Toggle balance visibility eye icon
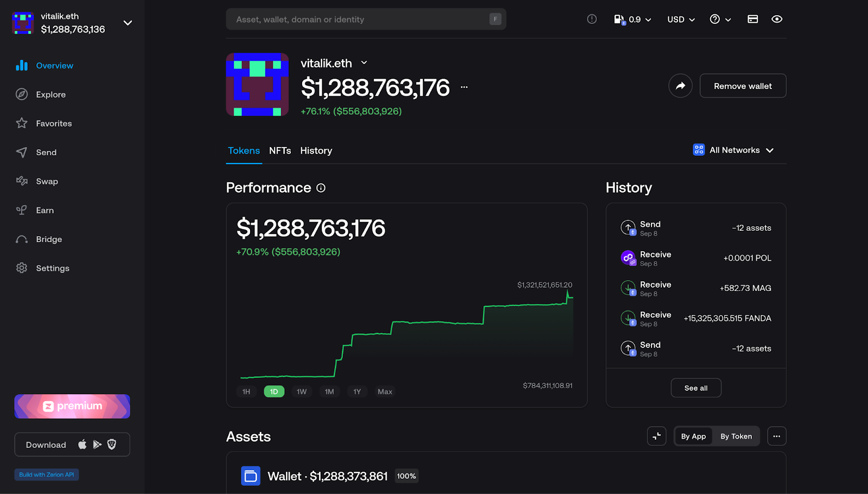 tap(777, 19)
